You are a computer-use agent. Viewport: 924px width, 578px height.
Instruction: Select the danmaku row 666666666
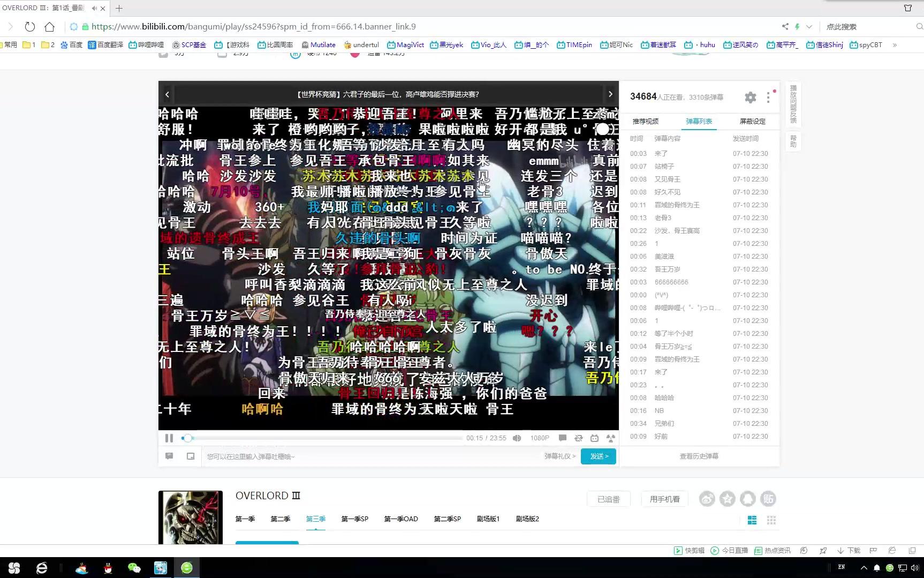pos(699,282)
